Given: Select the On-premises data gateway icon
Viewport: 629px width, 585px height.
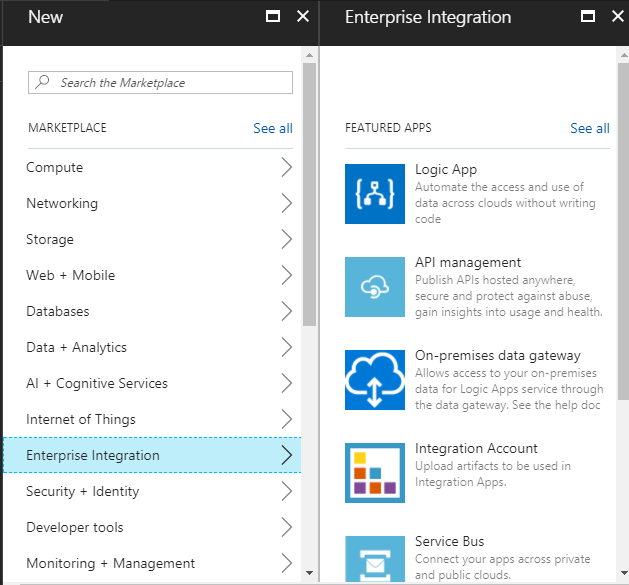Looking at the screenshot, I should pos(375,380).
